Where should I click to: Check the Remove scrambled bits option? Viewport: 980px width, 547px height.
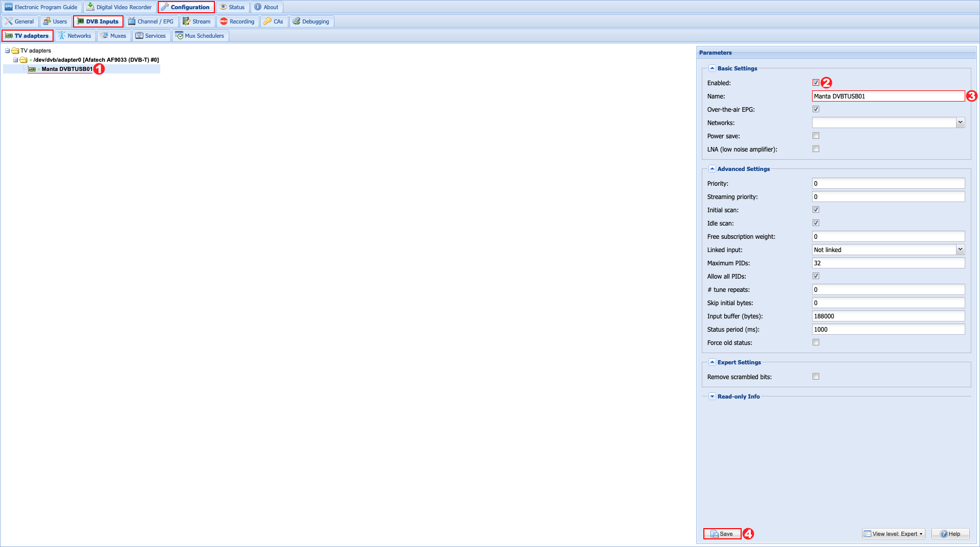(816, 377)
